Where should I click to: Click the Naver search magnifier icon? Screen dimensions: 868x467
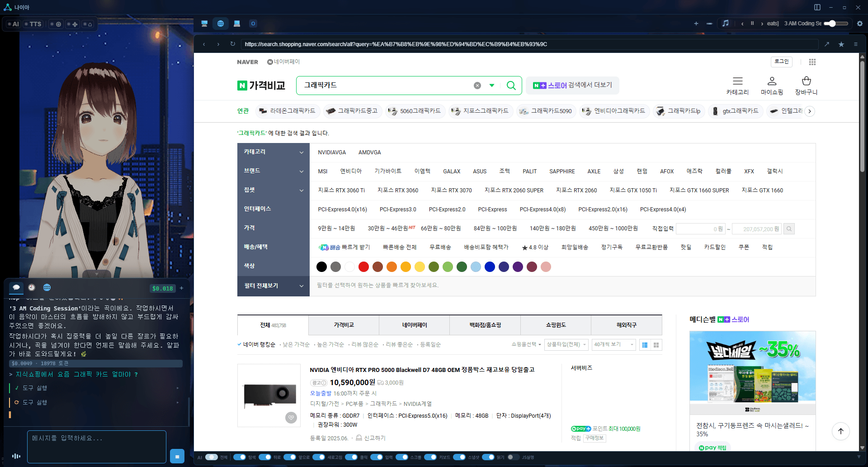511,85
